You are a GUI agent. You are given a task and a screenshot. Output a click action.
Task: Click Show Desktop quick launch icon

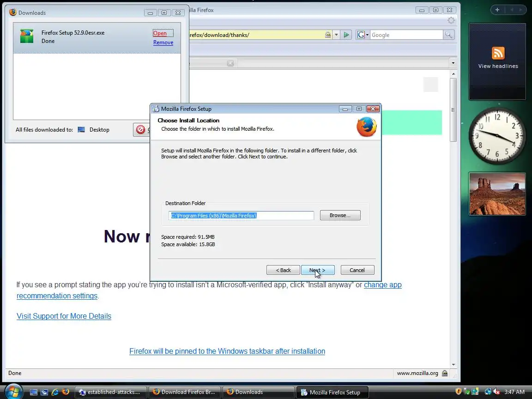[x=34, y=392]
